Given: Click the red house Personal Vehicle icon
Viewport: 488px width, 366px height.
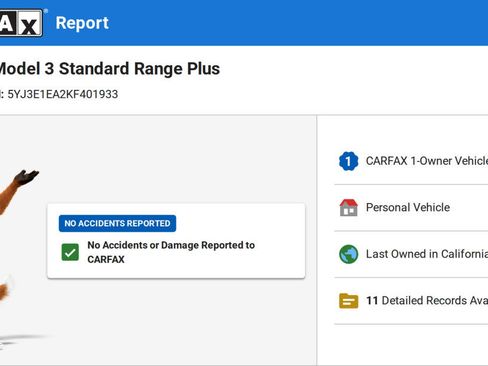Looking at the screenshot, I should tap(348, 207).
